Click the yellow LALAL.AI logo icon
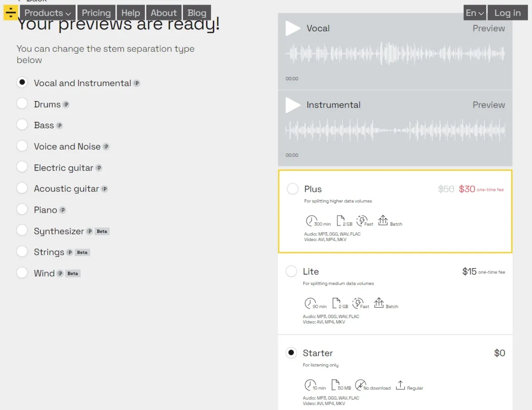532x410 pixels. [x=11, y=13]
